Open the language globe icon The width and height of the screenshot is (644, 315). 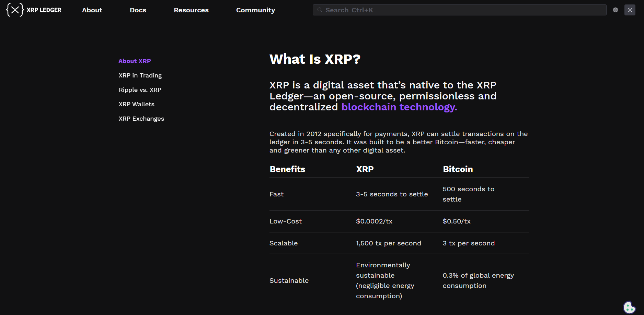[x=616, y=10]
